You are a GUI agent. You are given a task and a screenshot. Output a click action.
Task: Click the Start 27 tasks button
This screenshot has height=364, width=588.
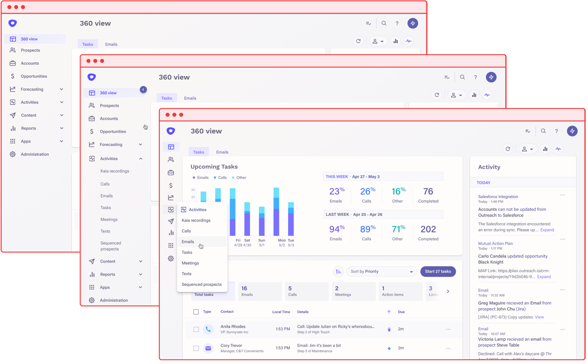438,271
